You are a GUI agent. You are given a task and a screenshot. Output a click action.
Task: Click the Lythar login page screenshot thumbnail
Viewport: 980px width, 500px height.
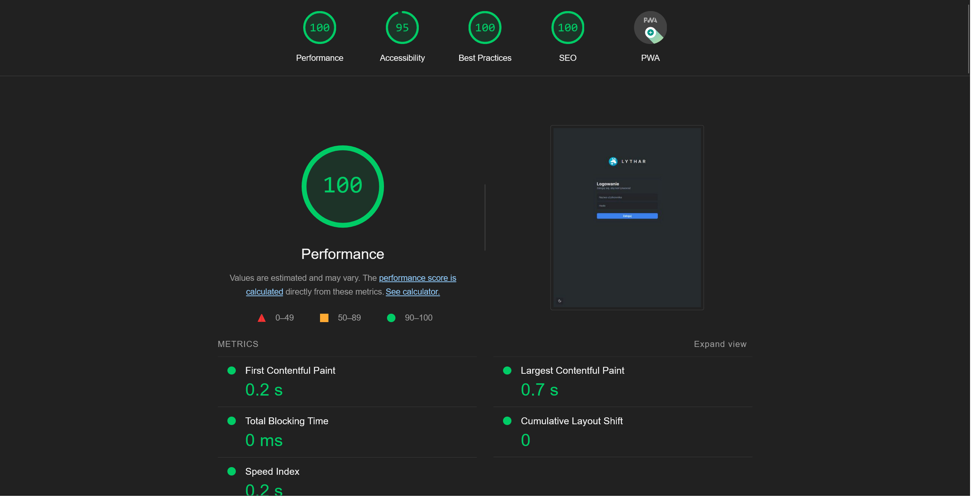point(627,217)
